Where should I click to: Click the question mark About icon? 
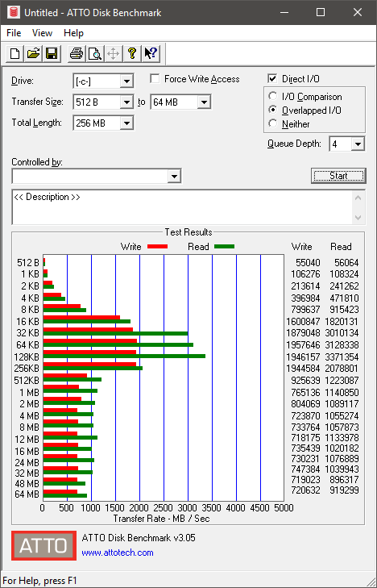tap(132, 53)
